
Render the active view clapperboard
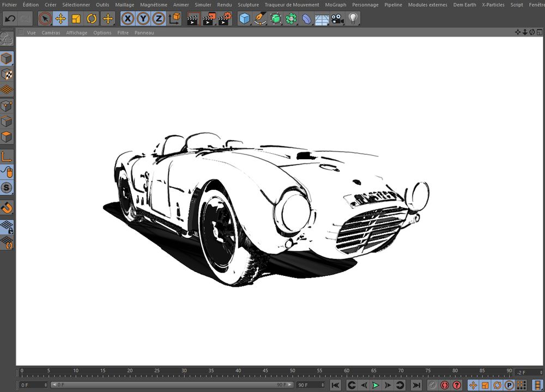(193, 19)
